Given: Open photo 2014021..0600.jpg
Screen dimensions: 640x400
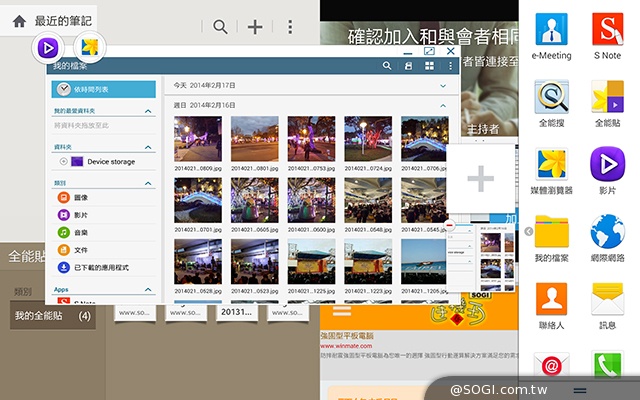Looking at the screenshot, I should [x=311, y=200].
